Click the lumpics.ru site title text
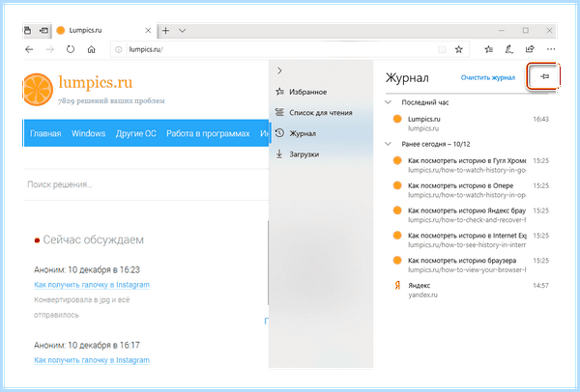 coord(96,82)
